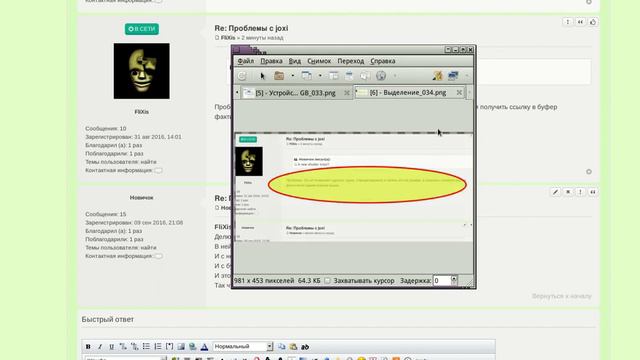Toggle Underline formatting in quick reply

(x=111, y=347)
